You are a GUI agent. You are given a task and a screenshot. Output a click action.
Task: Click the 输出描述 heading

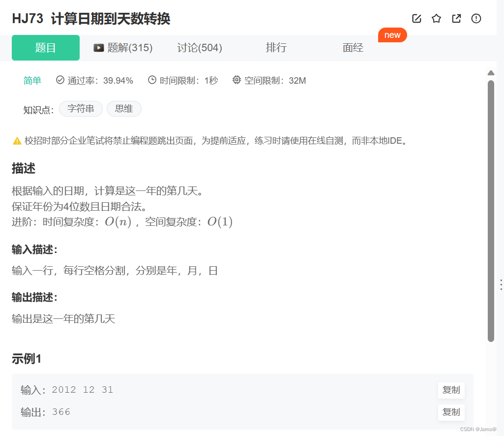click(34, 297)
